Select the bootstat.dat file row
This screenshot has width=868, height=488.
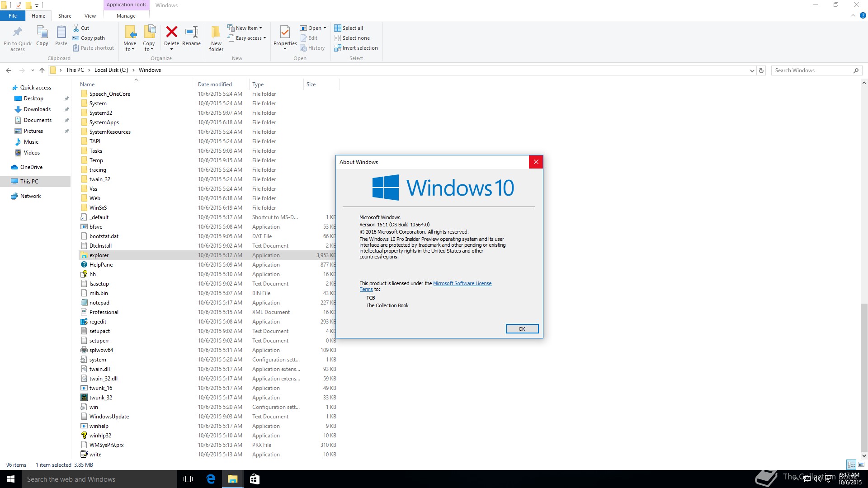click(x=208, y=236)
